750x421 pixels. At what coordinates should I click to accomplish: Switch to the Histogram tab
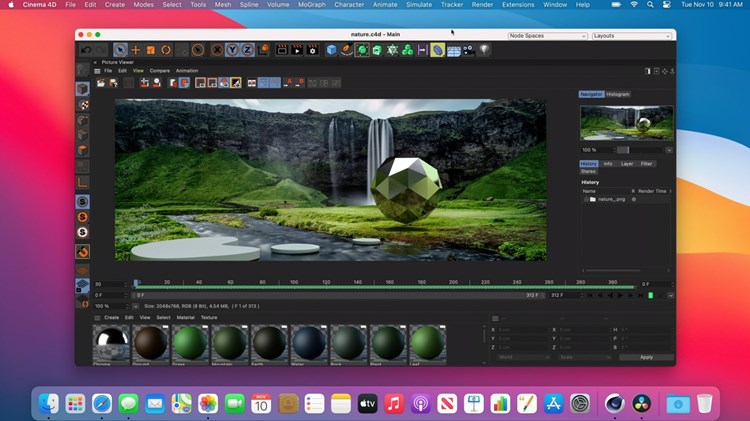coord(618,94)
